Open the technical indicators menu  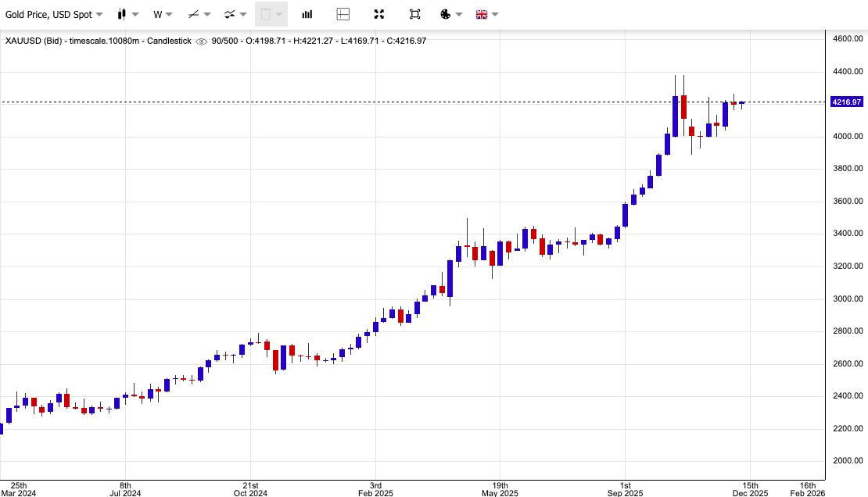tap(235, 14)
